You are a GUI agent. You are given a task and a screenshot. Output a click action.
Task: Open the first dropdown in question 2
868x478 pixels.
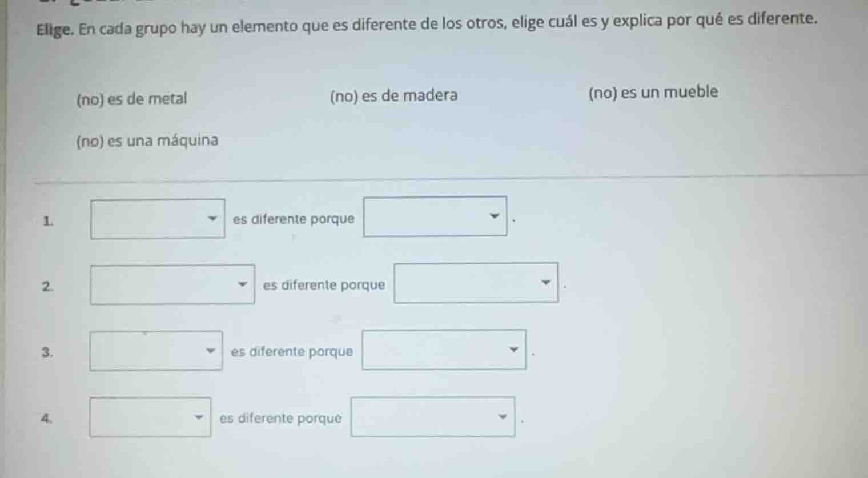[172, 284]
